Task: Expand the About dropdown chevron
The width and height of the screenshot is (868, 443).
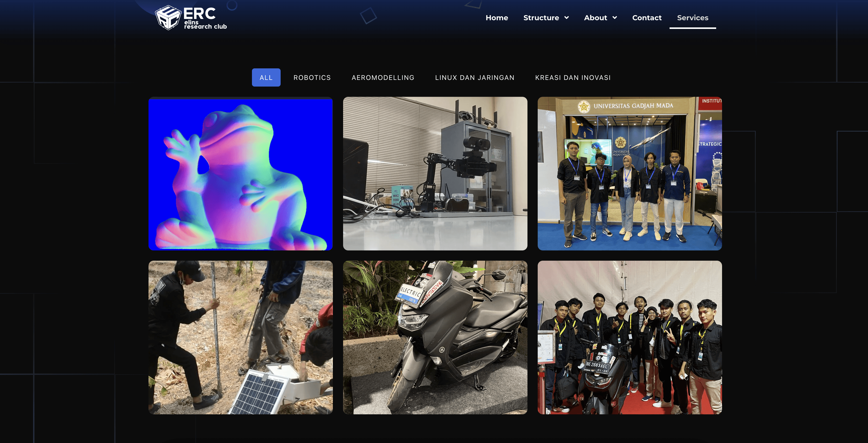Action: [615, 17]
